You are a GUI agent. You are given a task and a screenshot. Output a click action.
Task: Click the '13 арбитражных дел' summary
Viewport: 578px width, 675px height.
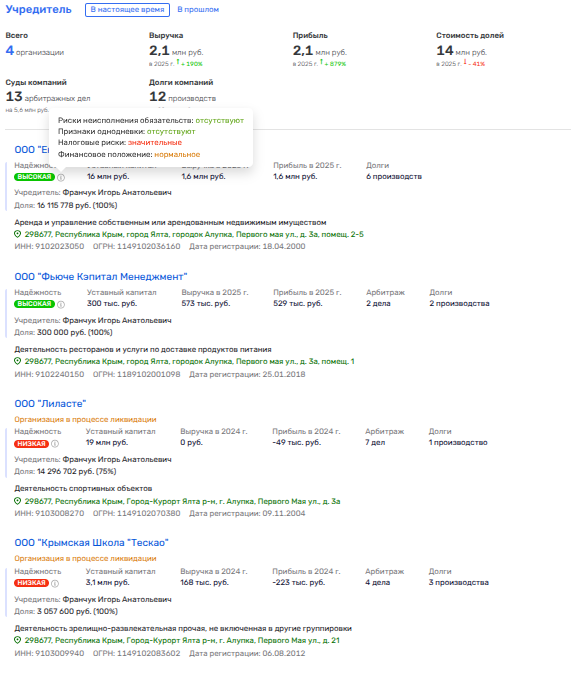click(x=48, y=97)
